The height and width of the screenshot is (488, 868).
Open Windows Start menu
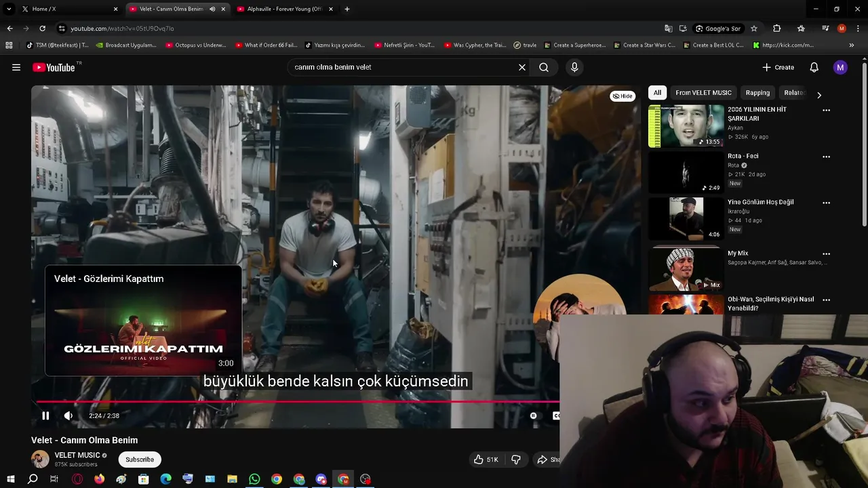pos(10,479)
